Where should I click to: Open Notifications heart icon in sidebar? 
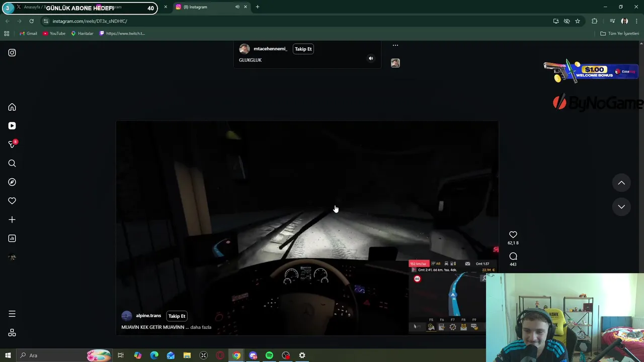[x=12, y=201]
